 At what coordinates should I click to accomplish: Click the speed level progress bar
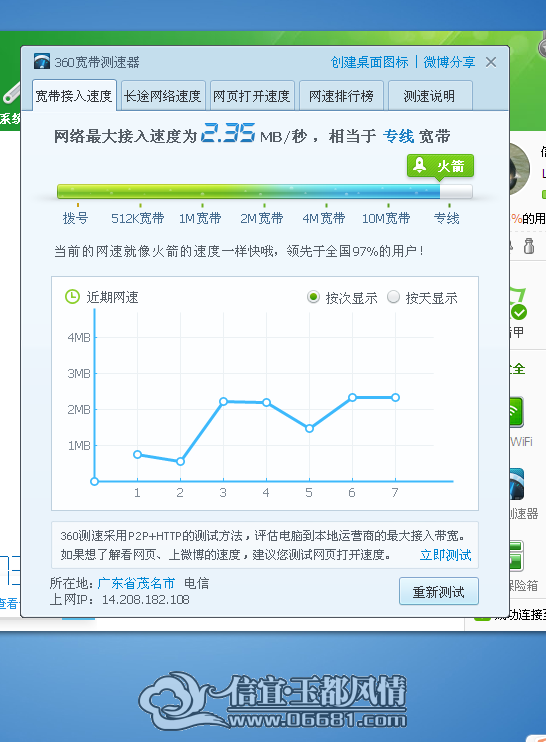click(x=264, y=192)
